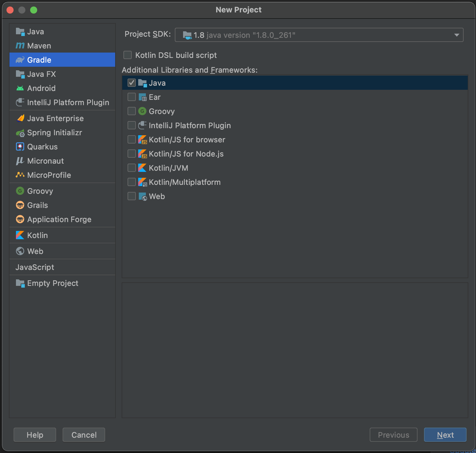Click the Web globe icon in sidebar
The width and height of the screenshot is (476, 453).
pyautogui.click(x=20, y=251)
